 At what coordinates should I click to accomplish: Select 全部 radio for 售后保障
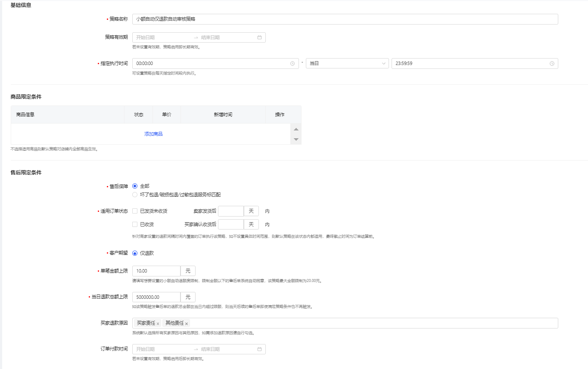135,186
